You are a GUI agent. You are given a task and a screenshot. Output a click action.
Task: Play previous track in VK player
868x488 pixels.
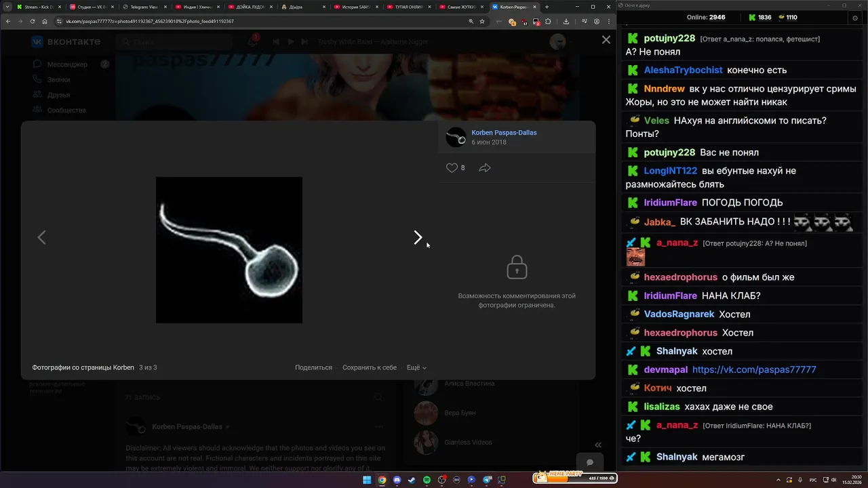coord(276,42)
